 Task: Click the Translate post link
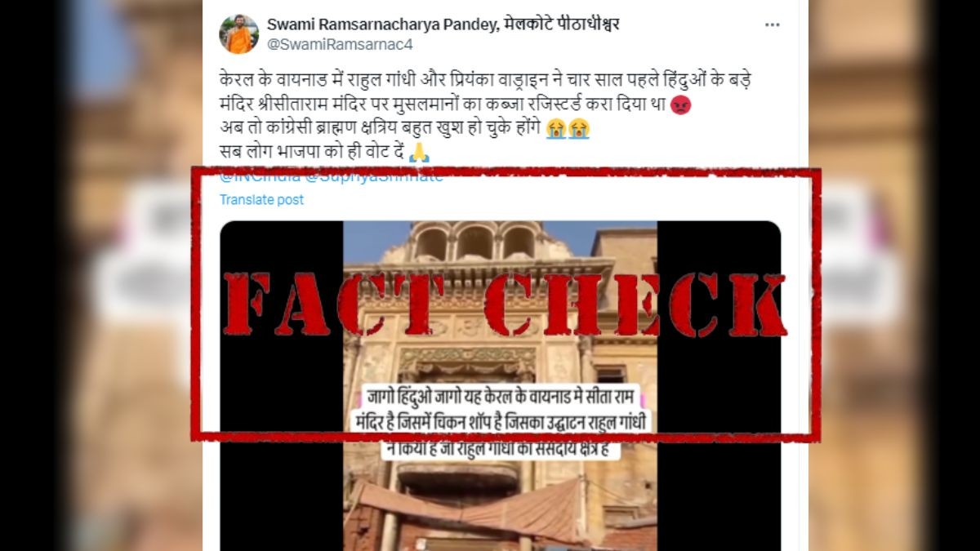261,199
